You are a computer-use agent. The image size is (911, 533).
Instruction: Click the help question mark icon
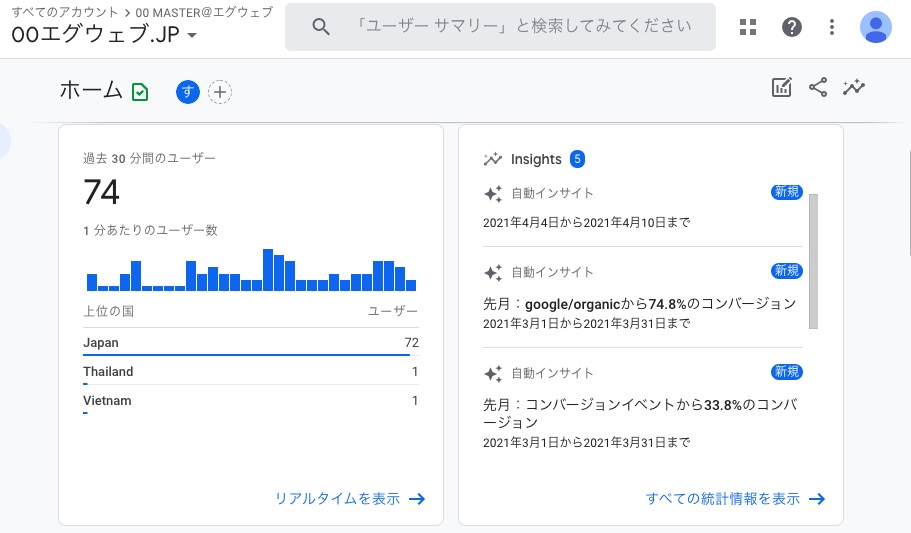(x=792, y=27)
